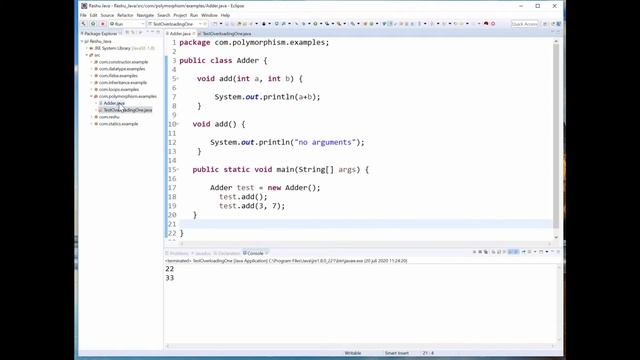
Task: Select the com.inheritance.example package
Action: (122, 82)
